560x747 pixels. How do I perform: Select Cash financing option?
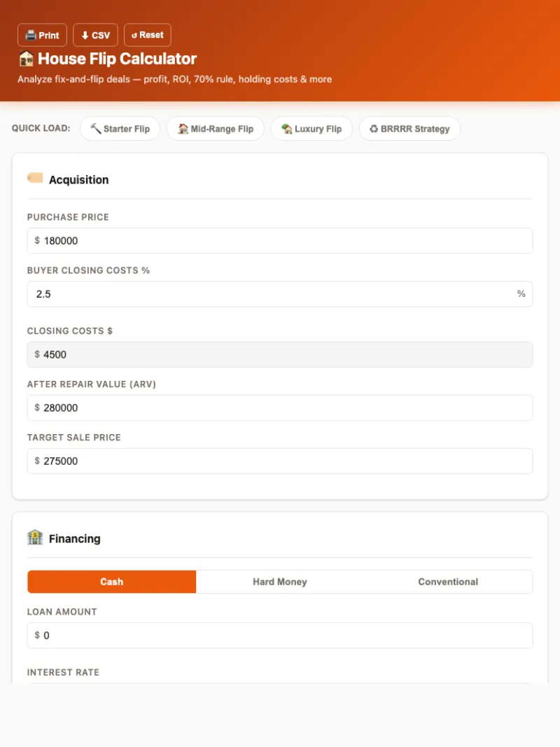pos(112,582)
